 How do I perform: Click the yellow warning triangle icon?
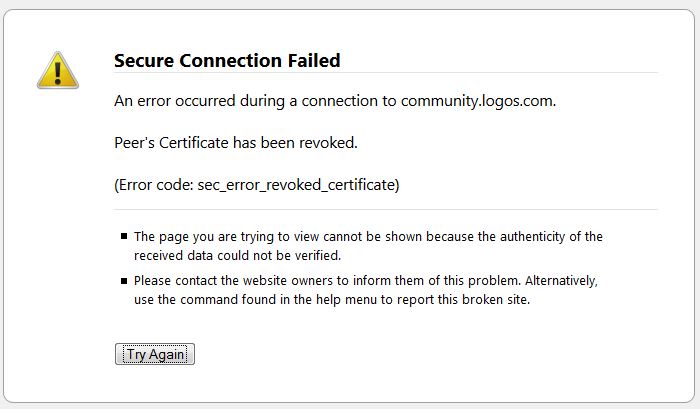coord(58,71)
